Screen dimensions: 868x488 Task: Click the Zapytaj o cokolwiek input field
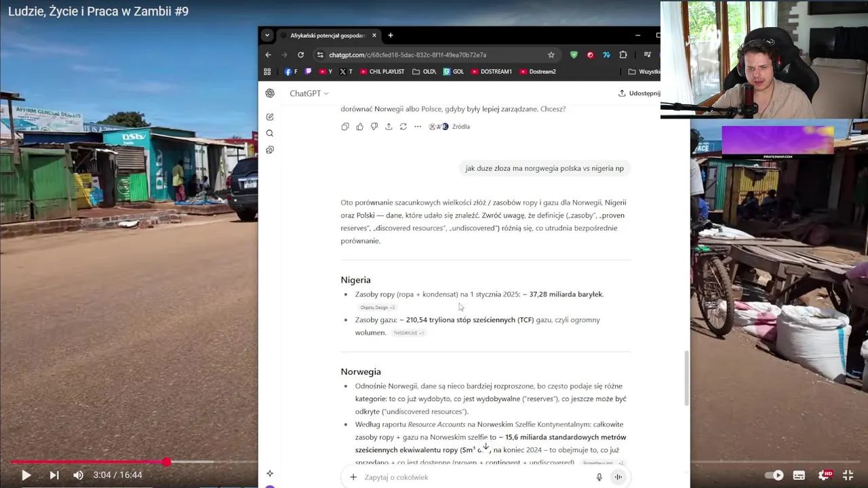click(475, 477)
